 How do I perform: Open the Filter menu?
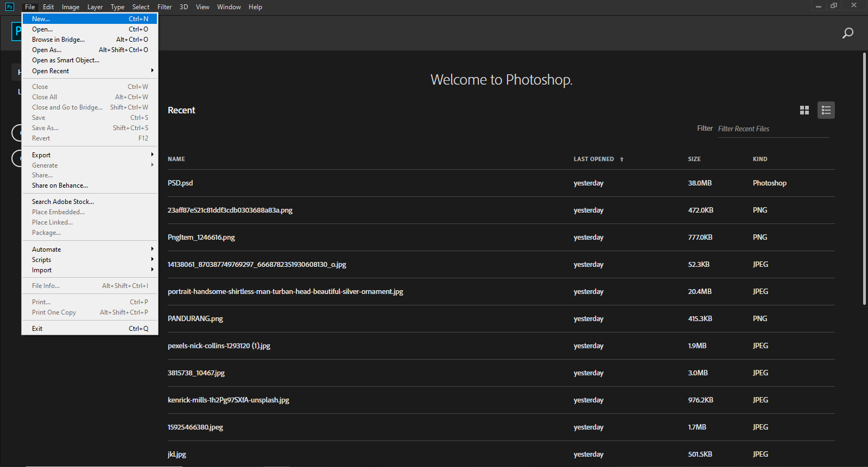point(164,7)
